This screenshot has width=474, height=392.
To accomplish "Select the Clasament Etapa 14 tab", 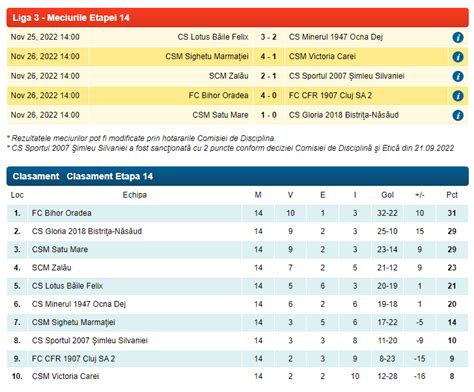I will point(110,176).
